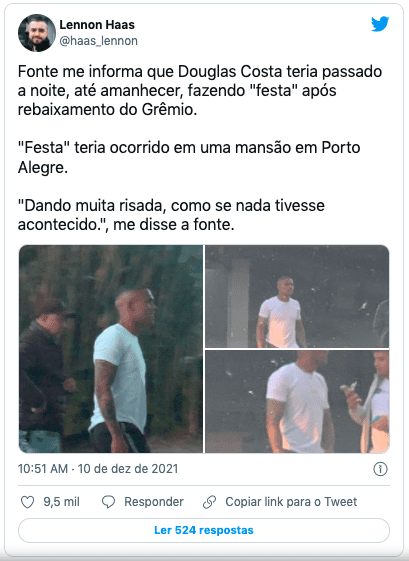Click the Responder reply label
409x561 pixels.
pyautogui.click(x=154, y=502)
